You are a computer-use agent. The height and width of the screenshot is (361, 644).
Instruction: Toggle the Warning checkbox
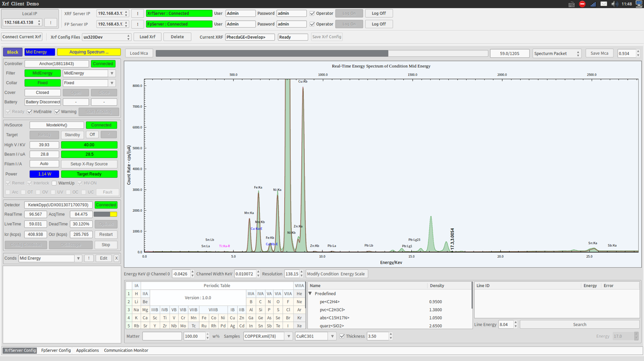point(57,112)
